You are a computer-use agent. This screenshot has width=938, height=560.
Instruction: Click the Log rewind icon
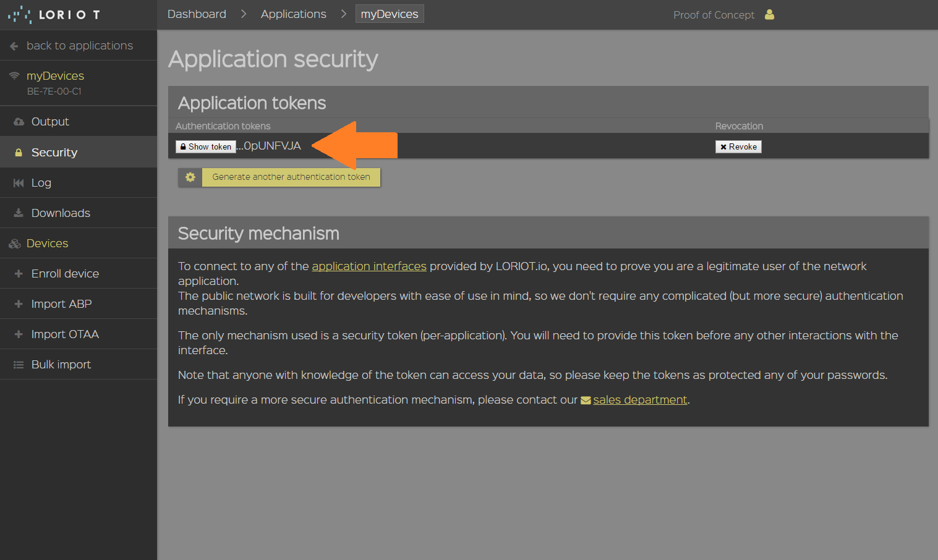19,183
